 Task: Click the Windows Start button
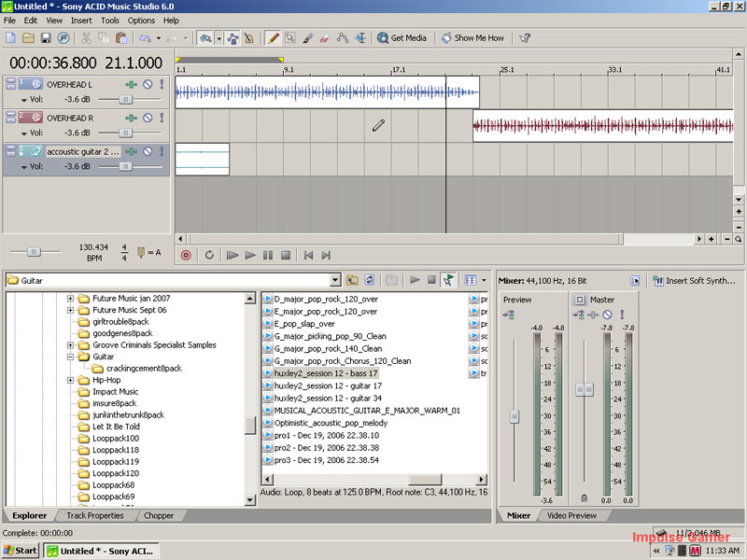(x=20, y=551)
